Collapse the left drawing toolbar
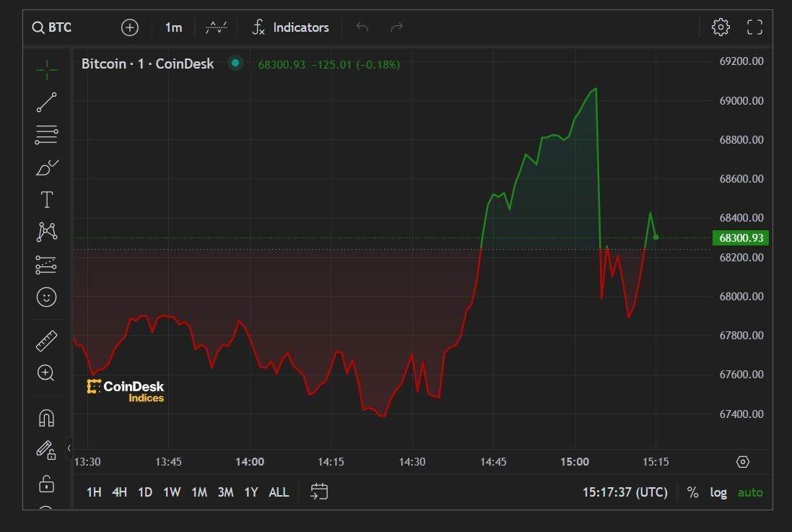This screenshot has width=792, height=532. coord(69,448)
